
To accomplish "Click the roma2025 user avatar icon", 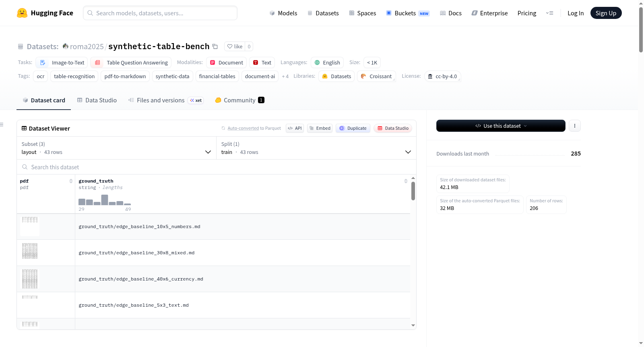I will tap(66, 46).
